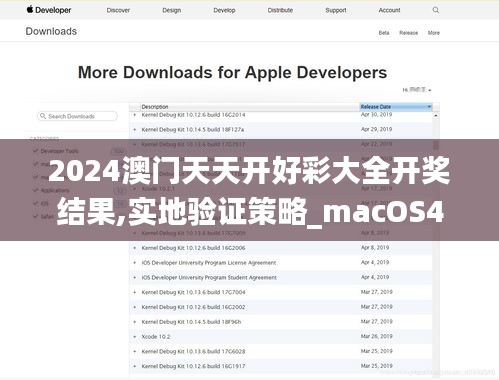Image resolution: width=499 pixels, height=380 pixels.
Task: Toggle the Safari category checkbox
Action: pos(36,216)
